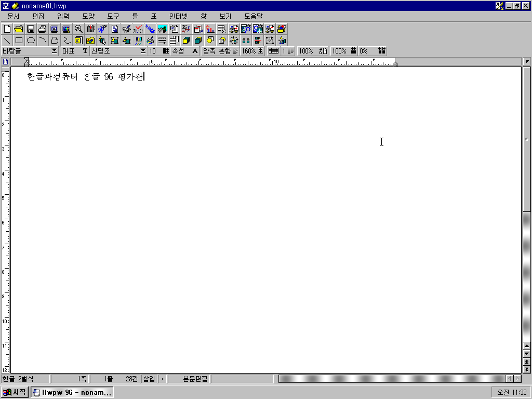532x399 pixels.
Task: Open the style dropdown showing 바탕글
Action: (30, 51)
